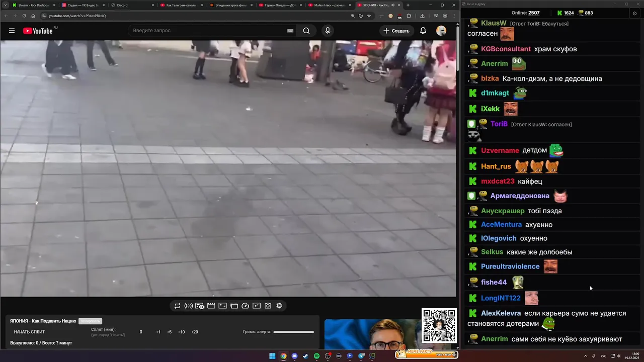Click НАЧАТЬ СПЛИТ button
Screen dimensions: 644x362
coord(29,332)
